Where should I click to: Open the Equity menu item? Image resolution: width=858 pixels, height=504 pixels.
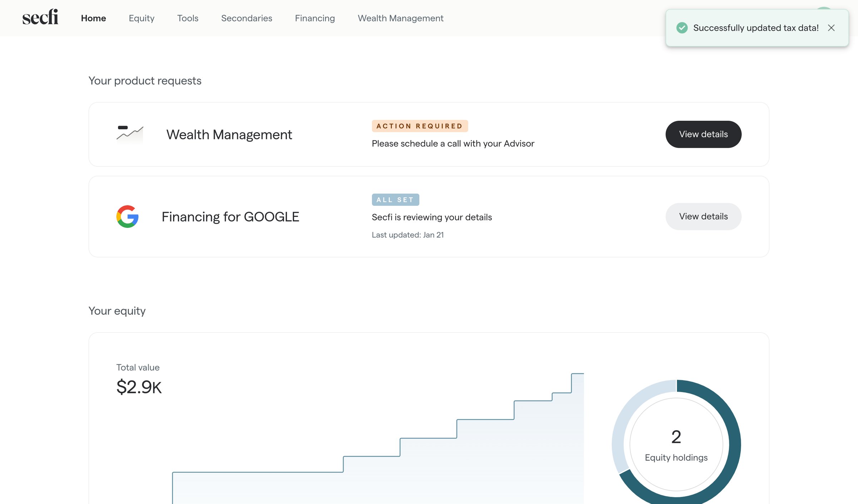click(142, 18)
